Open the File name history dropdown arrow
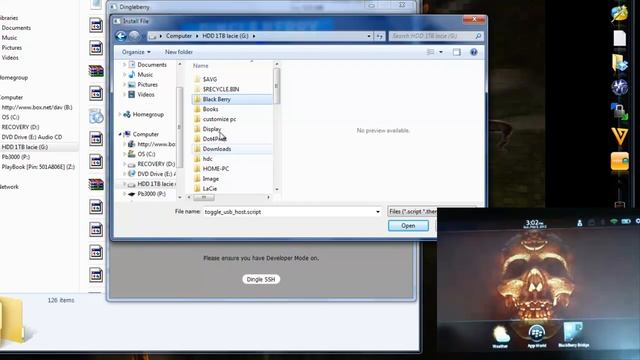 pos(378,212)
